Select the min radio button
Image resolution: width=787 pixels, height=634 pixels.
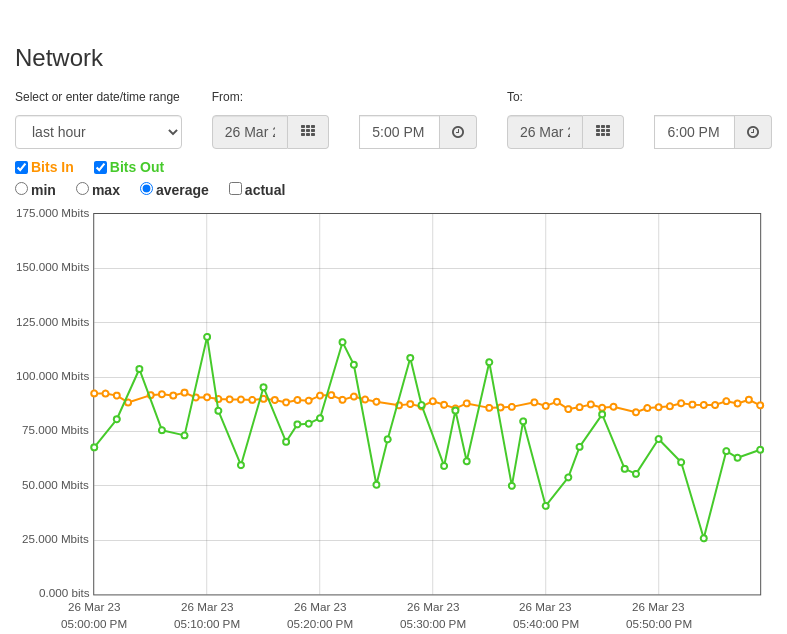pyautogui.click(x=22, y=189)
